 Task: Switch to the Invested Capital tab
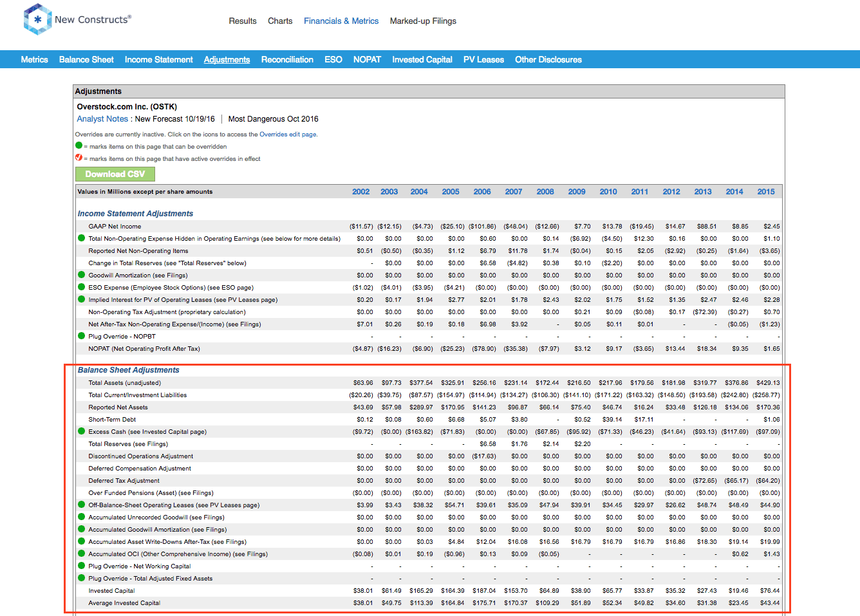pos(422,59)
